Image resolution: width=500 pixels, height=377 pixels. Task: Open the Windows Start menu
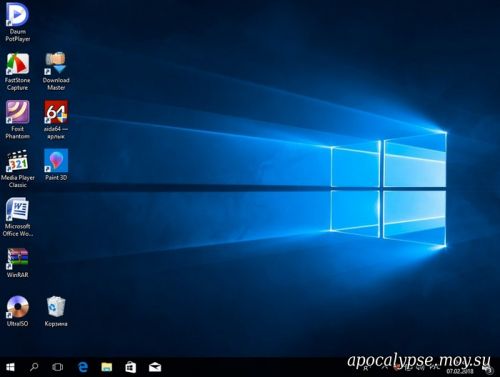[10, 367]
